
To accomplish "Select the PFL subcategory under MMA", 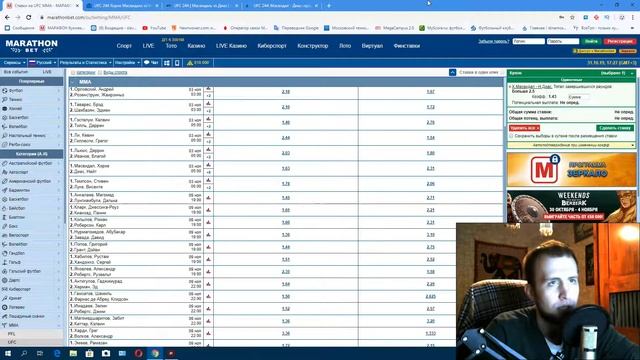I will 11,334.
